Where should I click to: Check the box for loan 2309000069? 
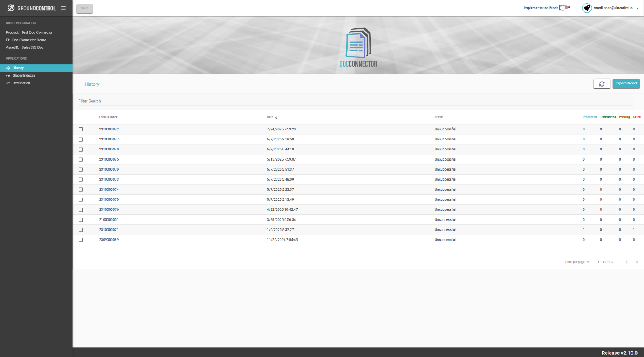81,240
